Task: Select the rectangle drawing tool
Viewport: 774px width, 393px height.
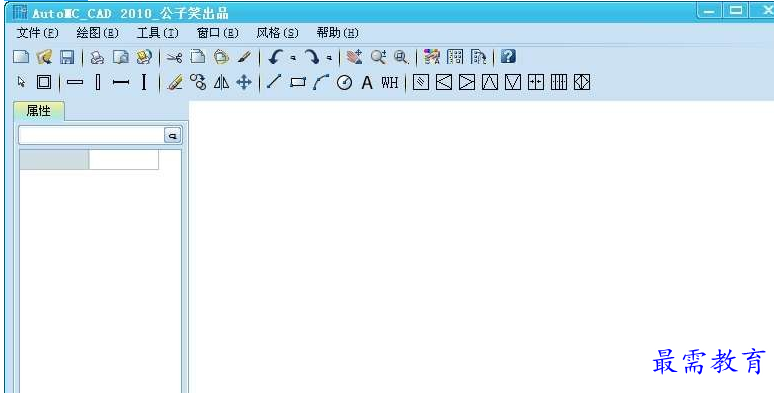Action: pyautogui.click(x=298, y=82)
